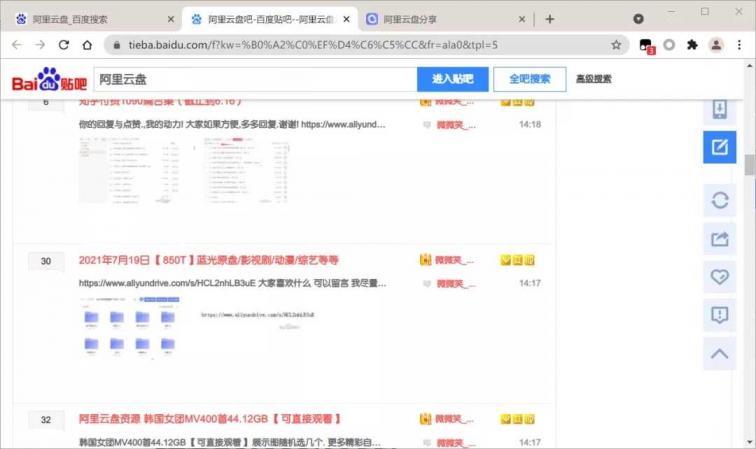Viewport: 756px width, 449px height.
Task: Open first file list thumbnail in top post
Action: click(x=128, y=170)
